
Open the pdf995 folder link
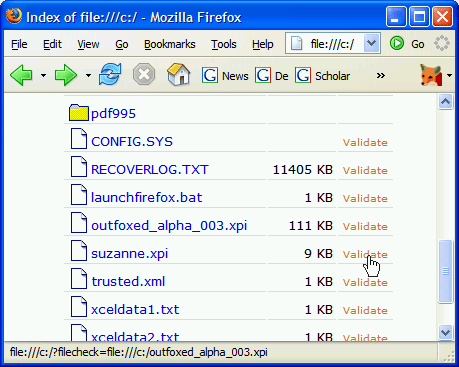tap(113, 114)
